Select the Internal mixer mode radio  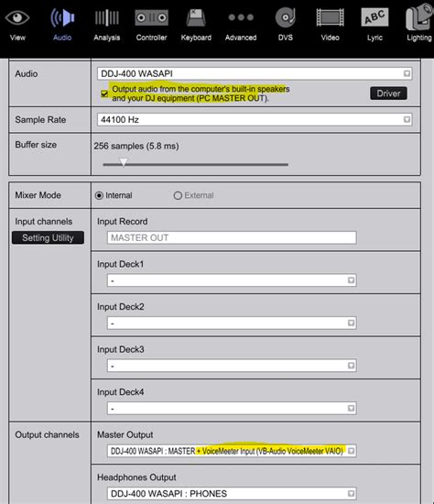[x=99, y=195]
